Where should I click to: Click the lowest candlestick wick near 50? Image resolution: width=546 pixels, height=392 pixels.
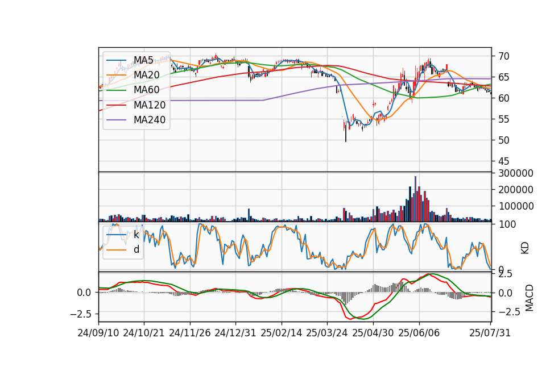point(346,131)
